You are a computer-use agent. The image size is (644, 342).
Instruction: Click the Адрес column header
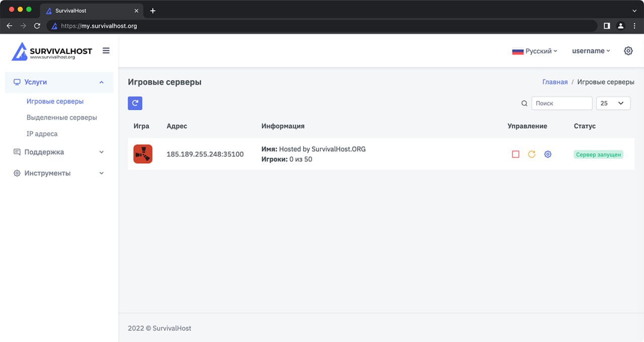pyautogui.click(x=177, y=126)
